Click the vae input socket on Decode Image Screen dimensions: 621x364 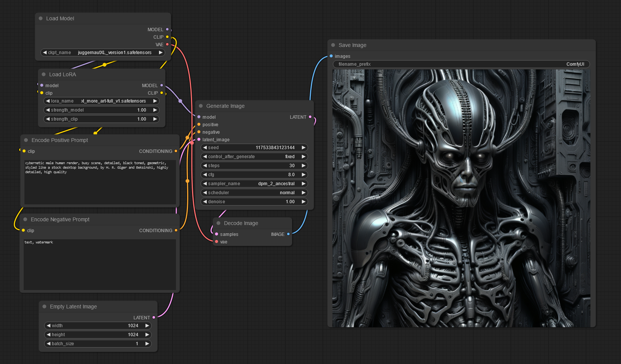[x=217, y=242]
